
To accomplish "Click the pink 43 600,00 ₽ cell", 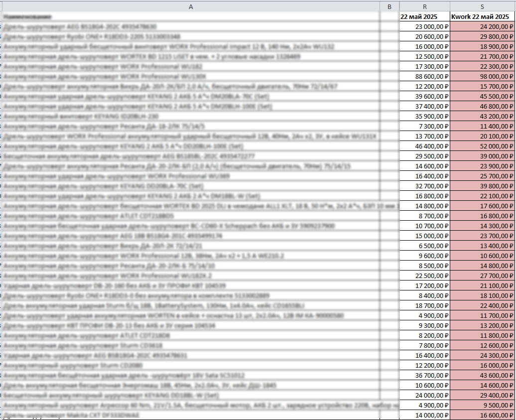I will [x=482, y=375].
